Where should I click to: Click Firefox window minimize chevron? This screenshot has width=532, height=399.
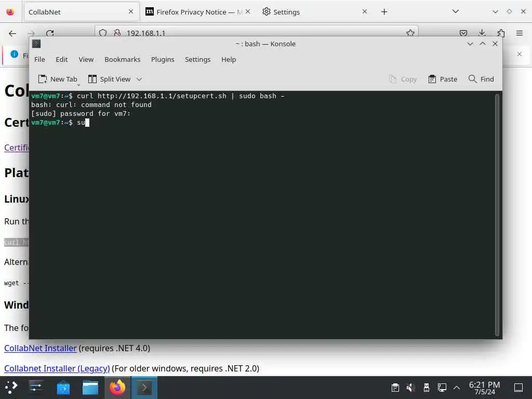coord(495,11)
